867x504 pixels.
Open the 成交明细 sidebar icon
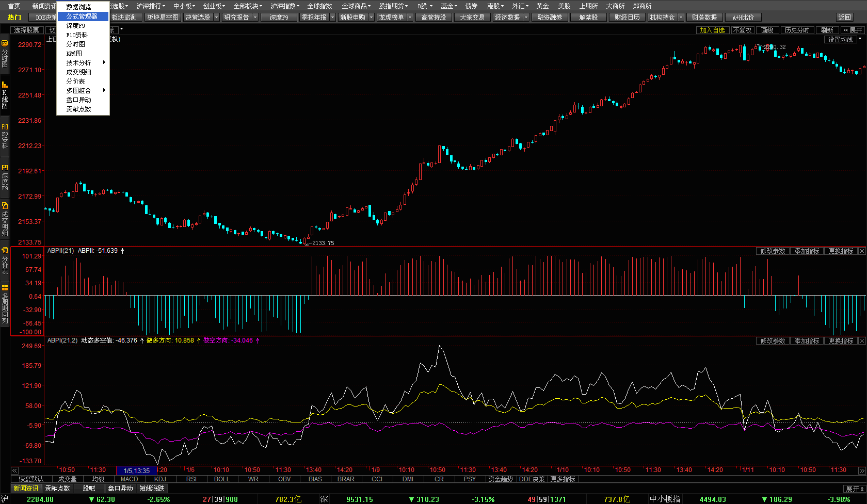pos(5,219)
